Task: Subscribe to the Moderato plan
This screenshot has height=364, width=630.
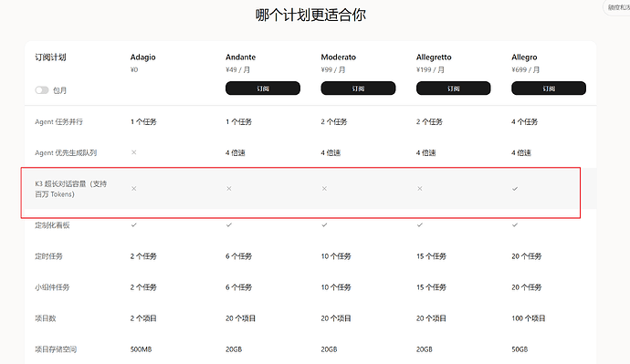Action: 358,88
